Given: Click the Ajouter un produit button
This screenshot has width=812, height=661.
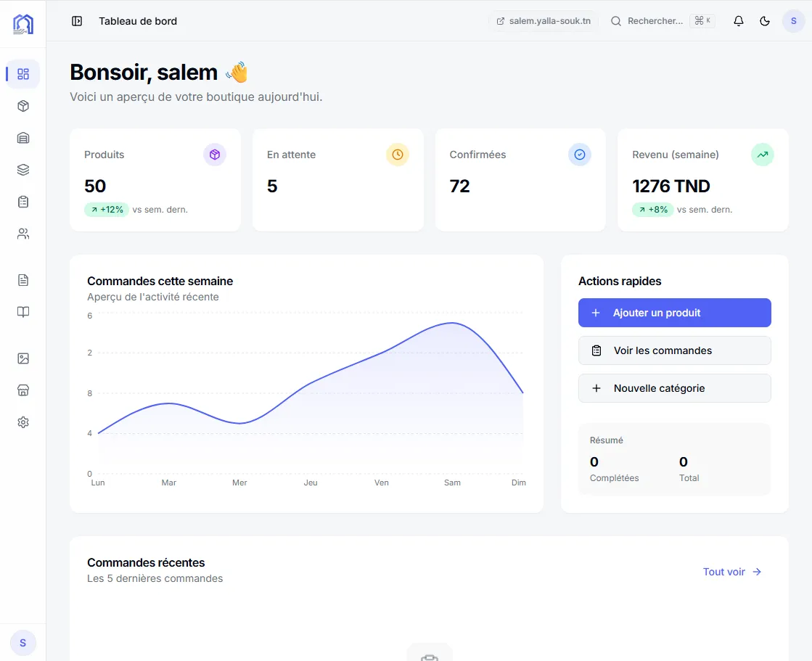Looking at the screenshot, I should coord(674,313).
